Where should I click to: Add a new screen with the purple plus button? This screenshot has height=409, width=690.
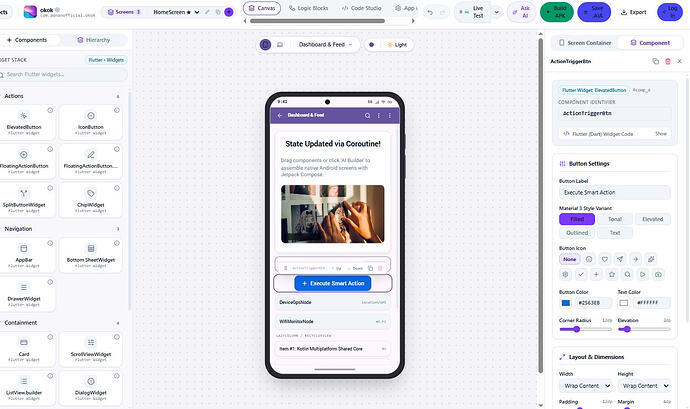coord(229,12)
